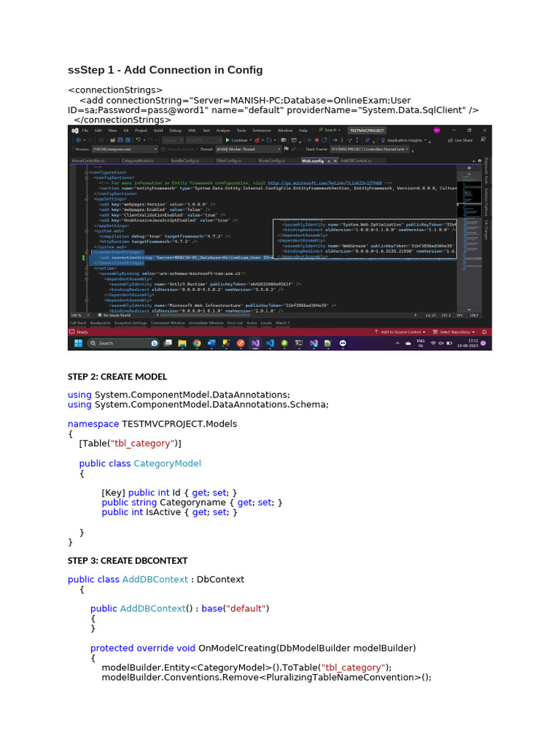
Task: Collapse the configuration node in code editor
Action: (x=87, y=172)
